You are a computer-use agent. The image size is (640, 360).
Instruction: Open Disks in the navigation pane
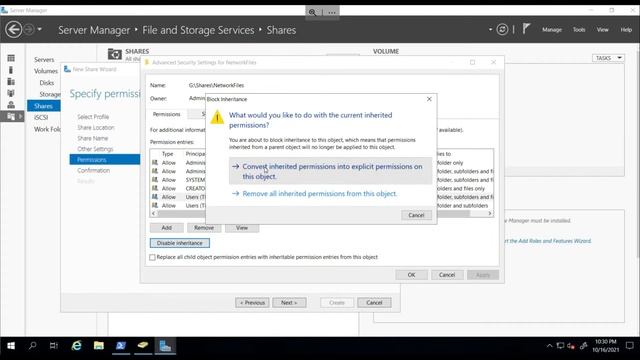coord(47,82)
